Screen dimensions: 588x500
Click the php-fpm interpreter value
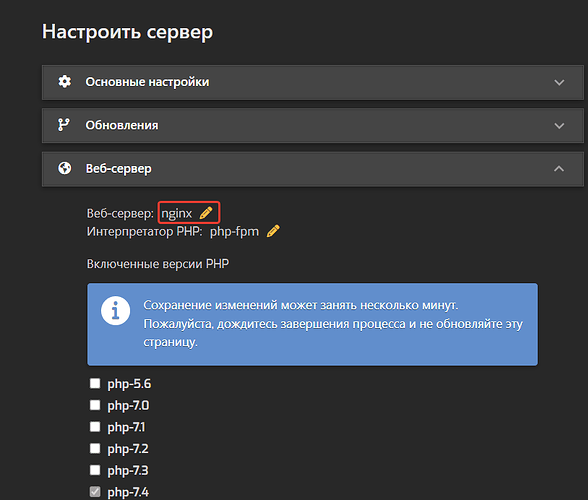tap(234, 232)
